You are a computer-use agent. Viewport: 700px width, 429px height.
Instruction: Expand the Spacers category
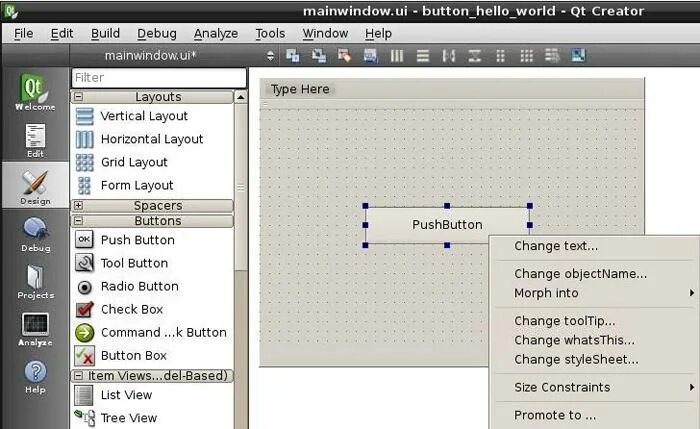(x=79, y=205)
